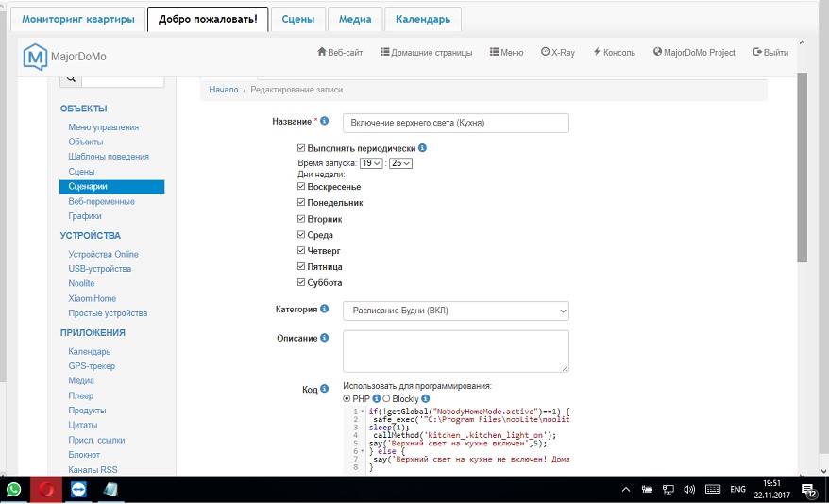Image resolution: width=829 pixels, height=504 pixels.
Task: Switch to the Мониторинг квартиры tab
Action: coord(78,19)
